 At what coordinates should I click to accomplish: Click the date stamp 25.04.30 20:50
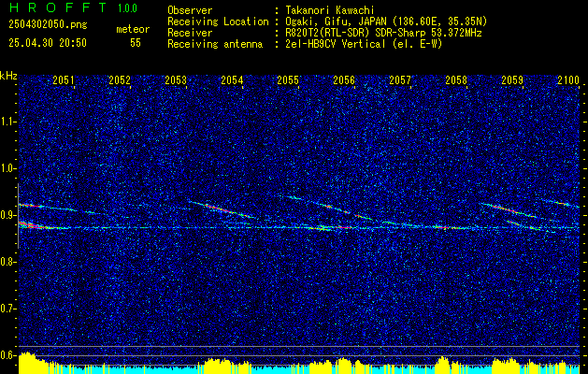point(48,43)
